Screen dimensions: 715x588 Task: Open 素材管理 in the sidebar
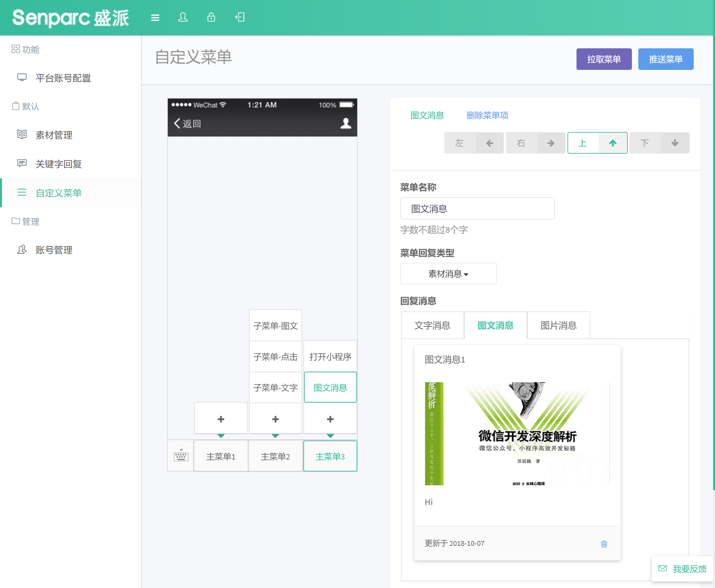(54, 135)
